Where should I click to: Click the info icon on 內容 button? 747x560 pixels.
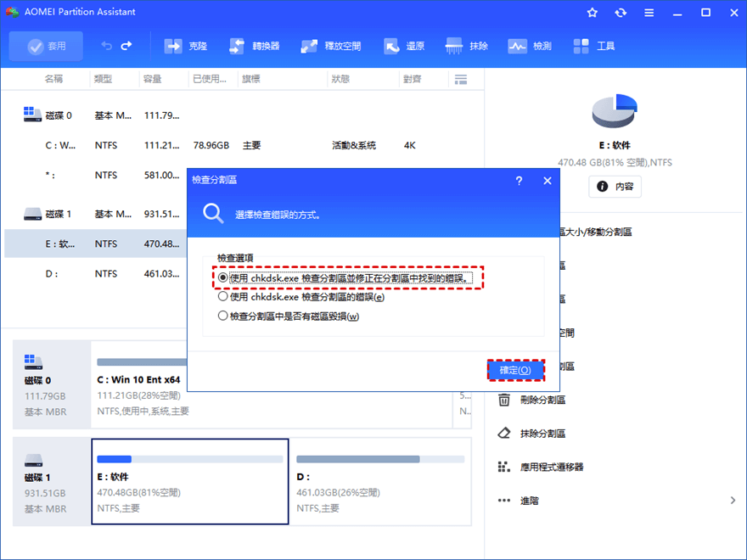(x=602, y=186)
